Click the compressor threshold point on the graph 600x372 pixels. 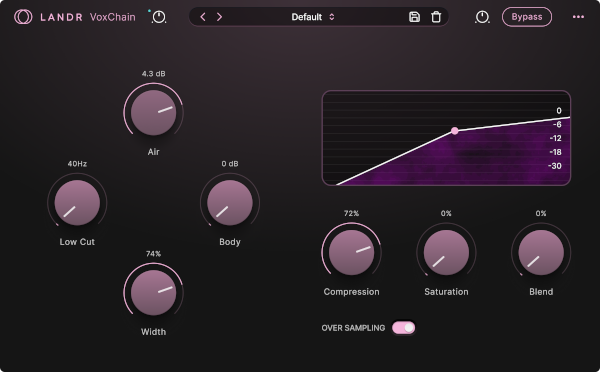coord(455,131)
